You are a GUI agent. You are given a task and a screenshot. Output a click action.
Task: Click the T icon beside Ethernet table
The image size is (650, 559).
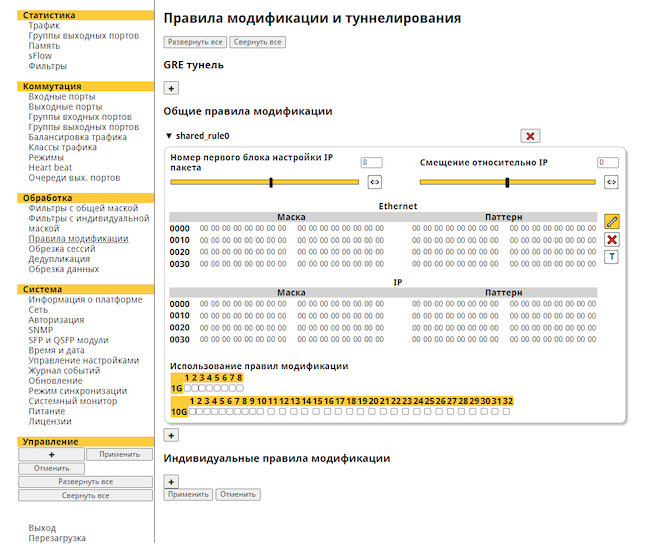coord(611,257)
